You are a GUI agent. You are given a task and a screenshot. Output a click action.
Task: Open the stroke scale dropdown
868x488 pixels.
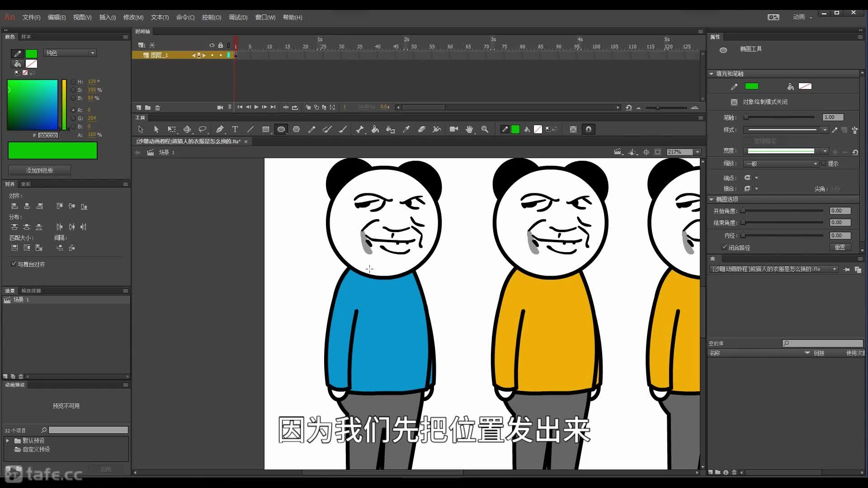click(x=782, y=164)
